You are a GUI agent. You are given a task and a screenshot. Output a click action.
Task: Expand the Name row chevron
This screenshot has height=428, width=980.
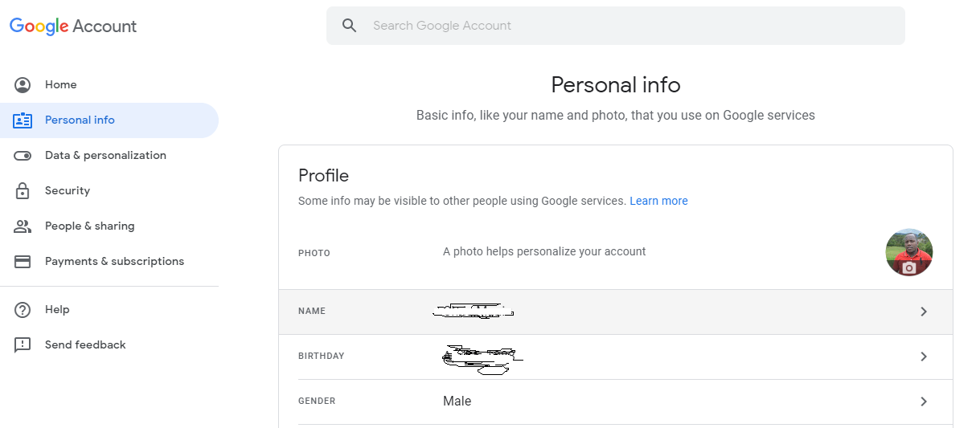[x=924, y=312]
